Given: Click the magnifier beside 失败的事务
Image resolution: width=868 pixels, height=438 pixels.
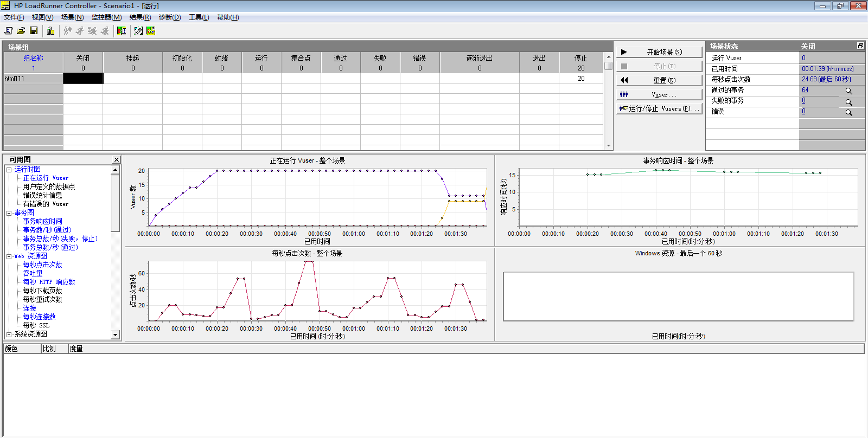Looking at the screenshot, I should 848,102.
